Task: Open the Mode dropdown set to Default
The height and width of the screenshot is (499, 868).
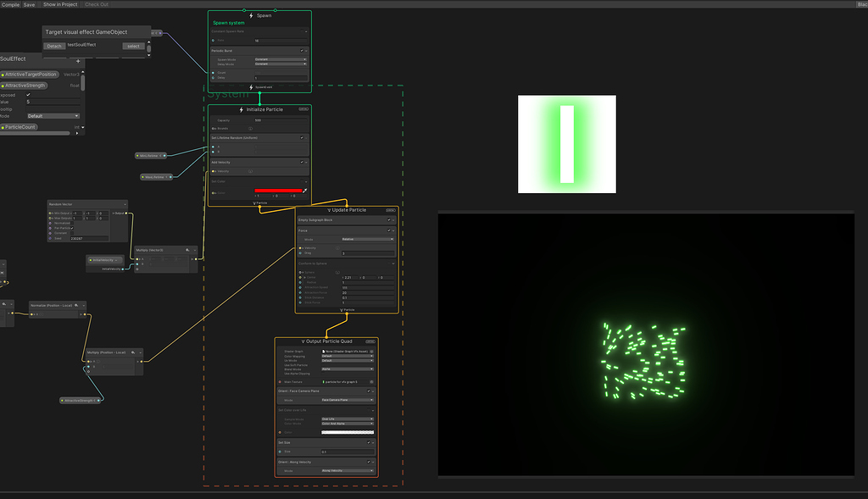Action: [53, 116]
